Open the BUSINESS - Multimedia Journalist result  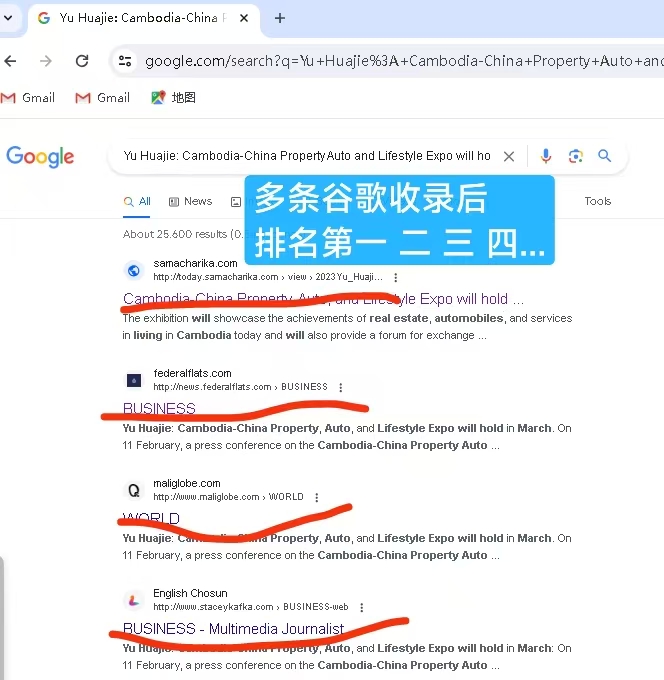tap(233, 628)
